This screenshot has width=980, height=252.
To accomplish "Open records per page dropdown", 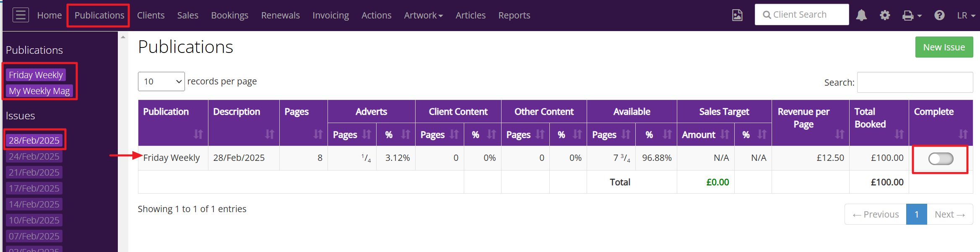I will pos(161,81).
